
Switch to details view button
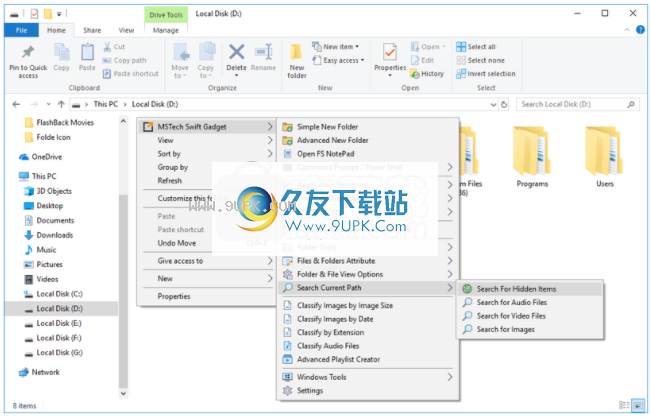pos(624,405)
